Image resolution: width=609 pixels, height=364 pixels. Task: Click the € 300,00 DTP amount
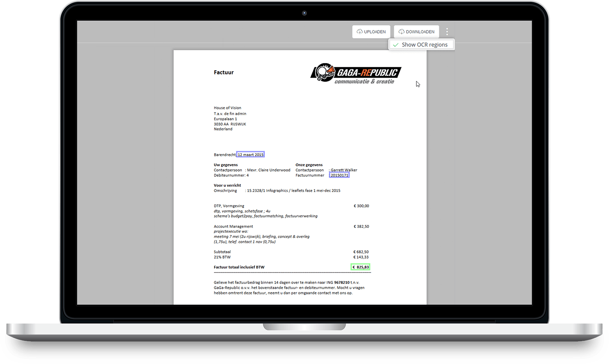pyautogui.click(x=361, y=206)
